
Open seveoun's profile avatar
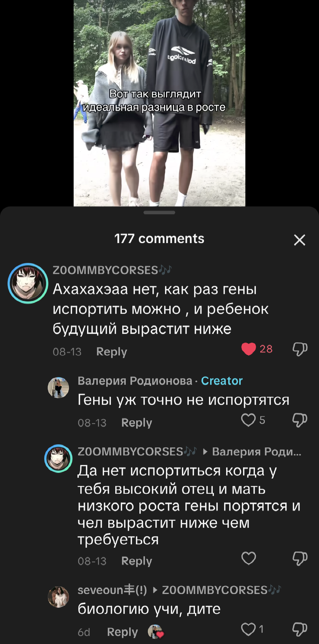pyautogui.click(x=58, y=597)
